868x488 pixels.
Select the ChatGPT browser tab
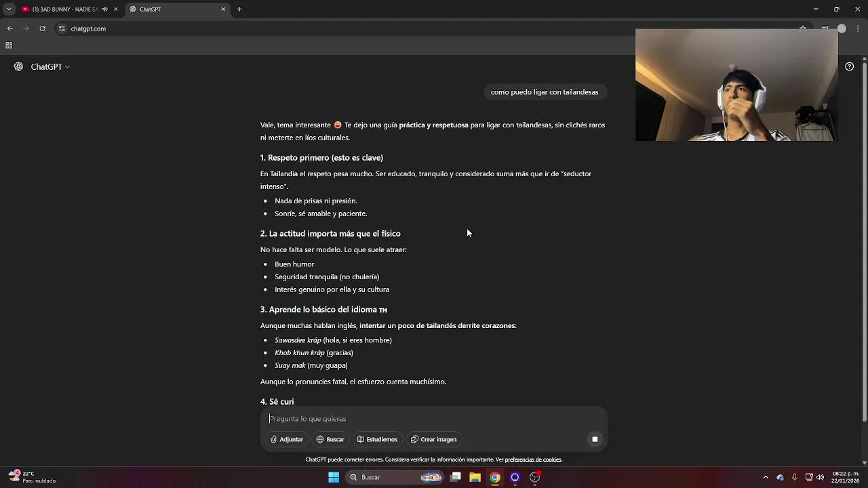tap(178, 9)
